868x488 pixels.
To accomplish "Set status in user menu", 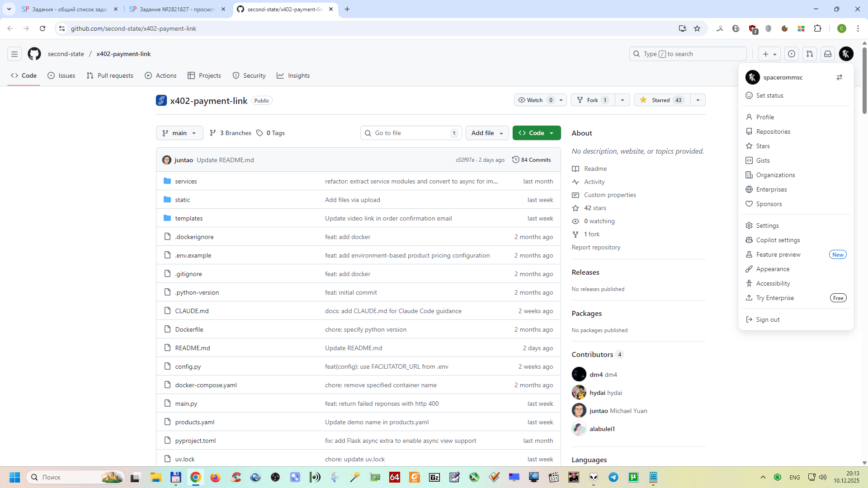I will 769,95.
